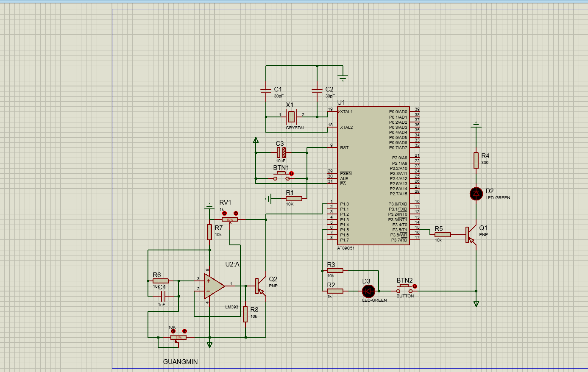Select resistor R7 symbol
The width and height of the screenshot is (588, 372).
point(209,232)
